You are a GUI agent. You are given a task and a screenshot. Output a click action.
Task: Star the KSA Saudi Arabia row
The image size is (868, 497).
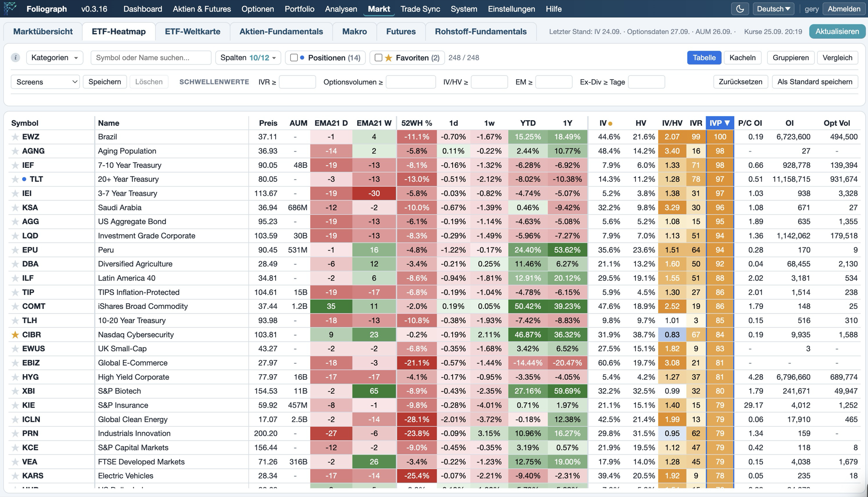(x=15, y=208)
